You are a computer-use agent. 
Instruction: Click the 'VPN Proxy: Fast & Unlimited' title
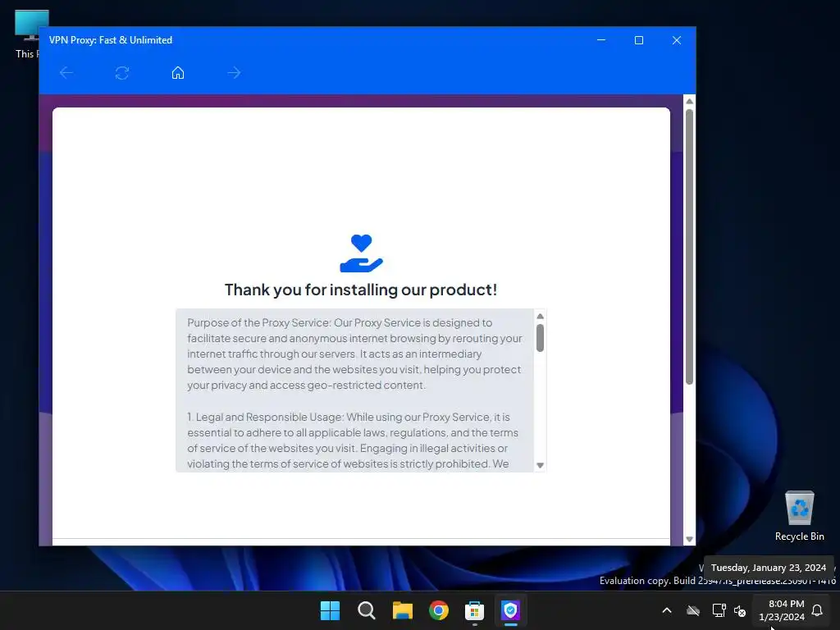click(x=111, y=40)
